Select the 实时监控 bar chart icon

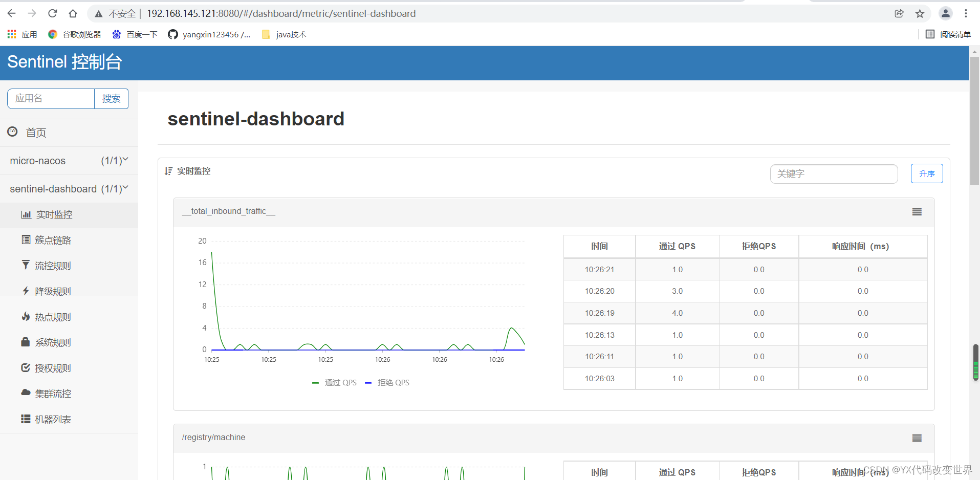(26, 214)
